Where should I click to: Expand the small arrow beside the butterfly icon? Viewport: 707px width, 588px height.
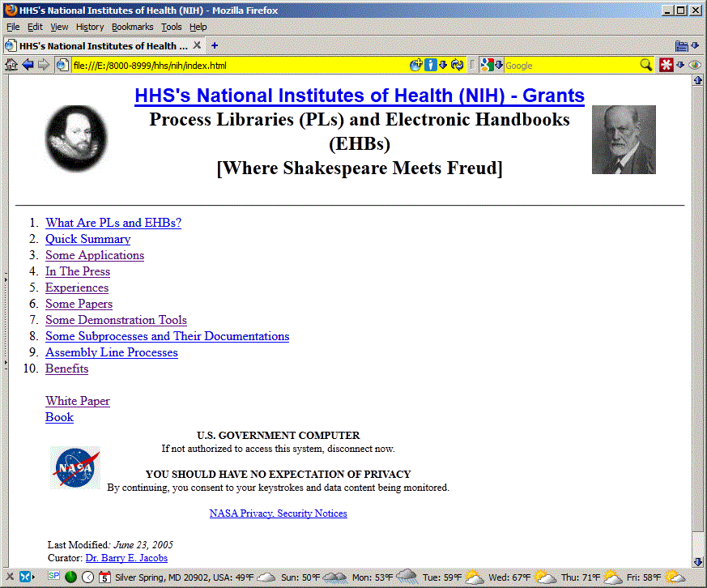[33, 577]
